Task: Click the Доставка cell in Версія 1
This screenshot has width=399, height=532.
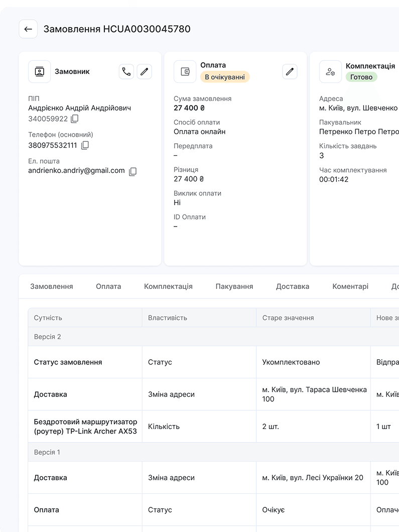Action: (85, 478)
